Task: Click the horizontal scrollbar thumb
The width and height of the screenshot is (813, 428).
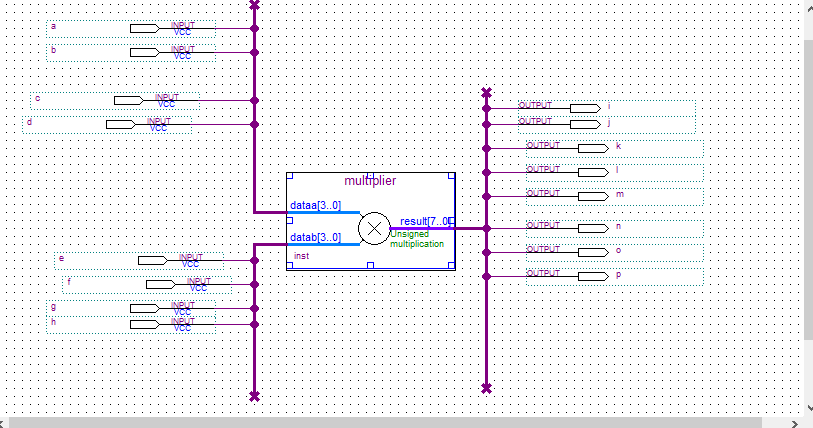Action: 385,424
